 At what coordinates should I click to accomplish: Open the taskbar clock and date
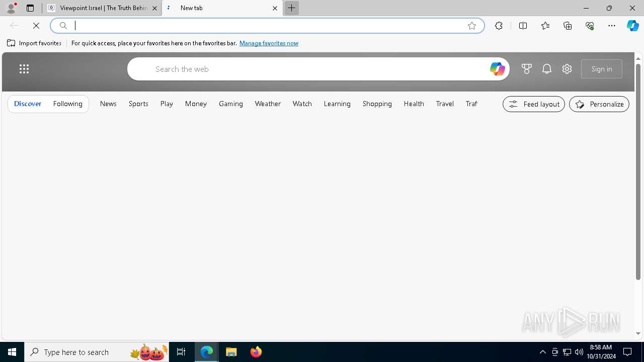point(601,352)
